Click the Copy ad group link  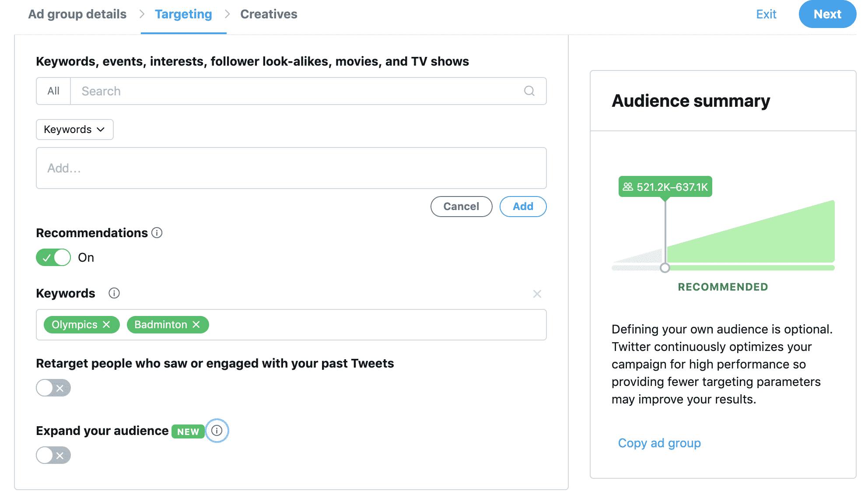[x=659, y=443]
